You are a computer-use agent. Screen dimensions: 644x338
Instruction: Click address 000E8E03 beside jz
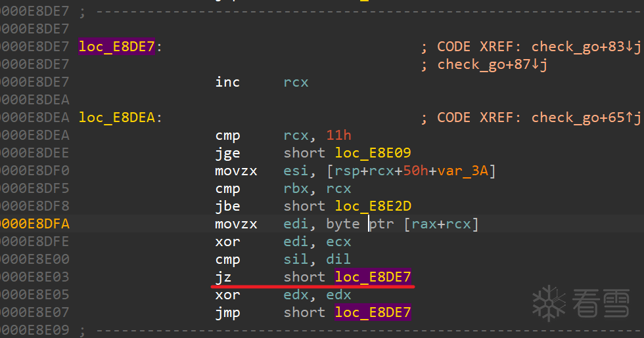coord(34,277)
